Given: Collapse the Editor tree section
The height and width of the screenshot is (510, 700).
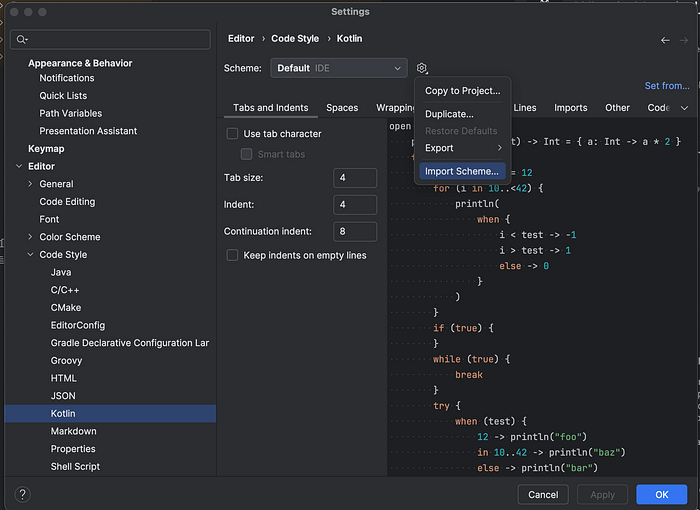Looking at the screenshot, I should pyautogui.click(x=19, y=166).
